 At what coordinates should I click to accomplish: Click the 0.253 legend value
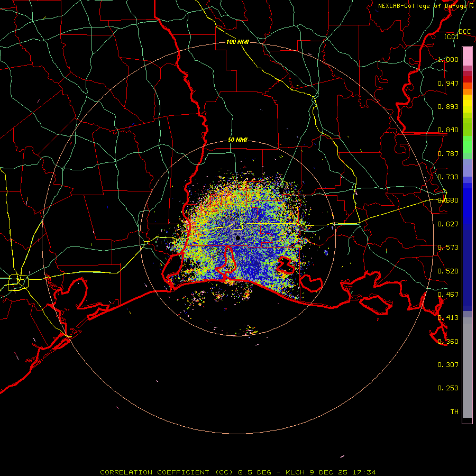tap(448, 388)
